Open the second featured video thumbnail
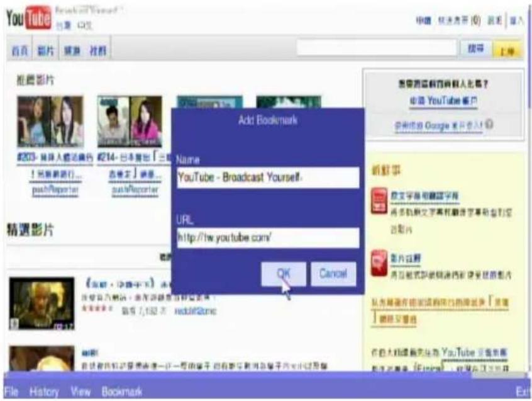The image size is (532, 401). pos(42,359)
